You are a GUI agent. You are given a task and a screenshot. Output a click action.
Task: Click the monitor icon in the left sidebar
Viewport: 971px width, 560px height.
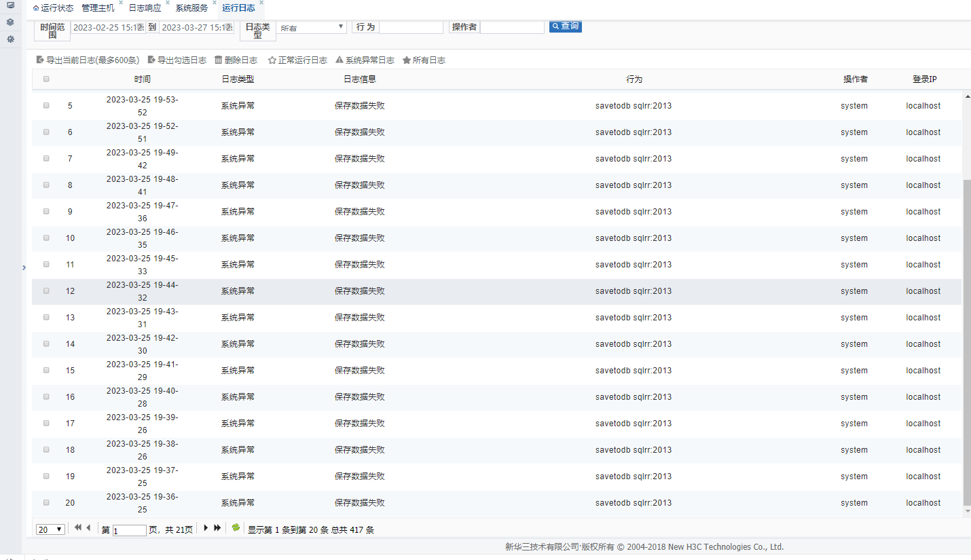click(10, 5)
